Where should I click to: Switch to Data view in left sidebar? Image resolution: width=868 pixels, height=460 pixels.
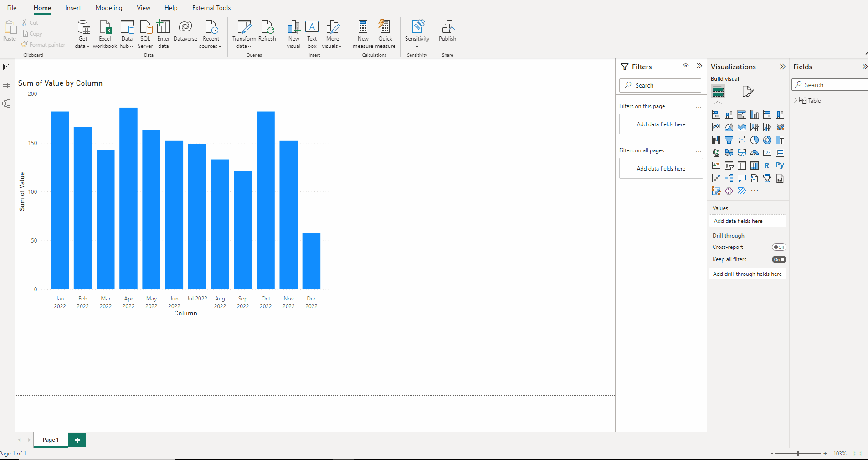(6, 85)
